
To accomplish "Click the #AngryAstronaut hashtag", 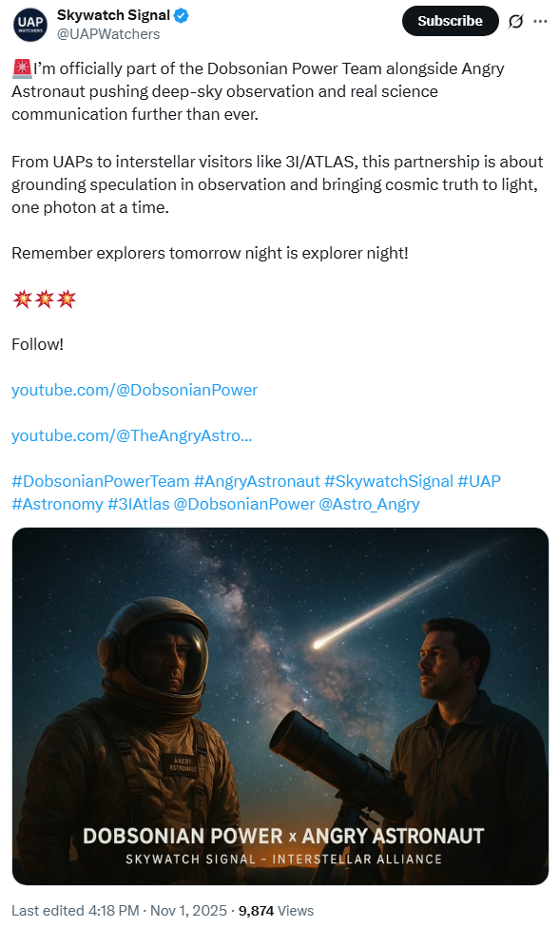I will click(257, 481).
